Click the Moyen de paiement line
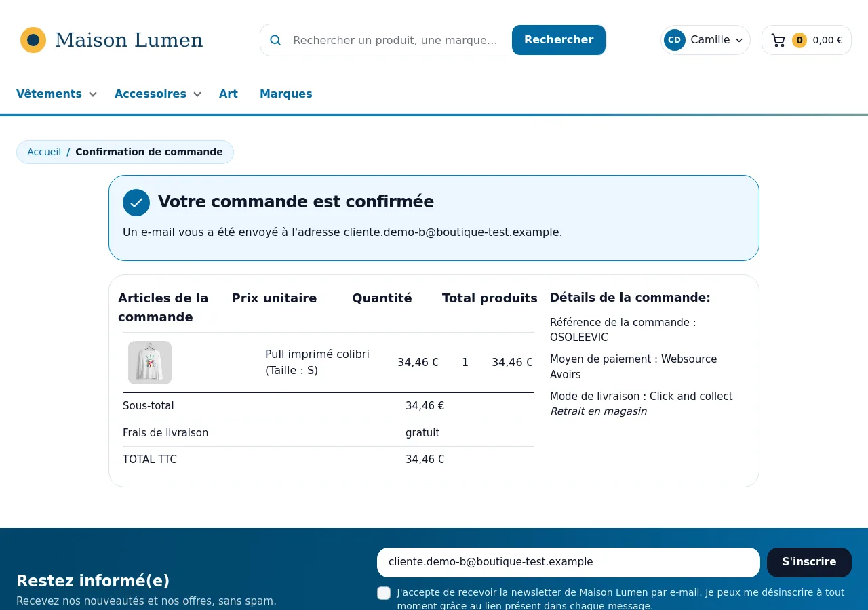 (633, 367)
